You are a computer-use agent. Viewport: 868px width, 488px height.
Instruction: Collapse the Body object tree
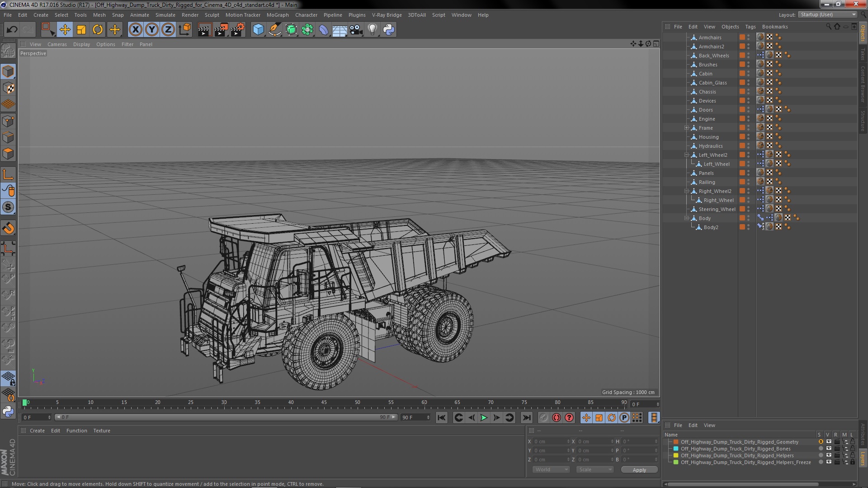point(687,218)
